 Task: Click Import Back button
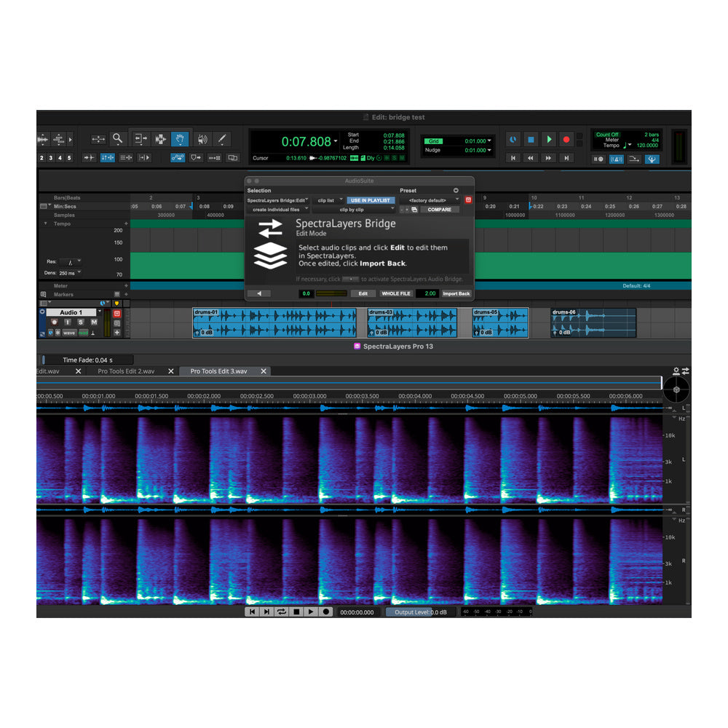coord(456,293)
